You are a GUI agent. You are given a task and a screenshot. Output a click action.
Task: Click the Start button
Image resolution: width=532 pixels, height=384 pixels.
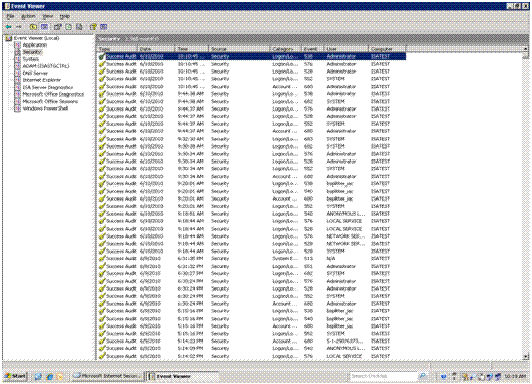tap(16, 376)
